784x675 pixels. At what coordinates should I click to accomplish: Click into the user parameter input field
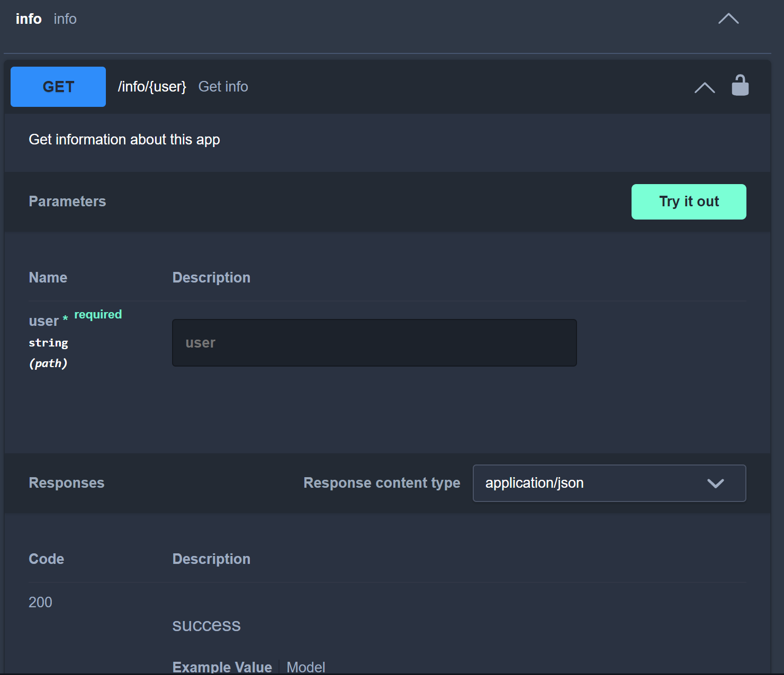(x=374, y=343)
